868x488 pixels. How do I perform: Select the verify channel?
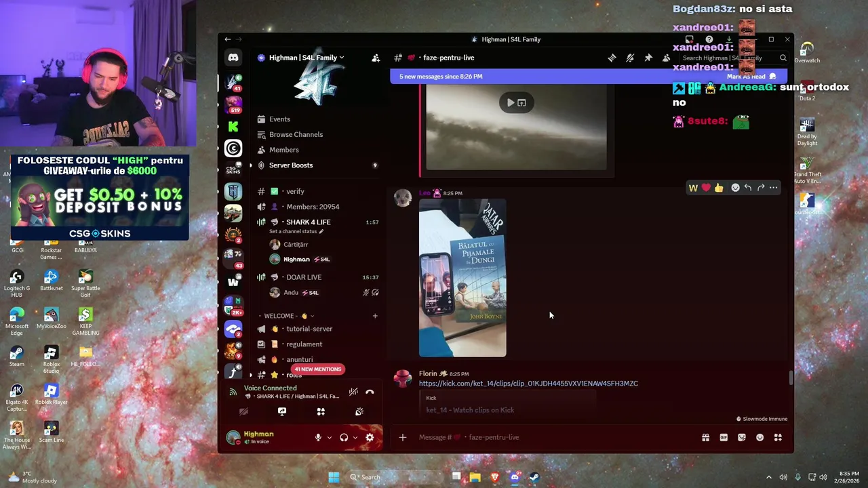point(295,191)
